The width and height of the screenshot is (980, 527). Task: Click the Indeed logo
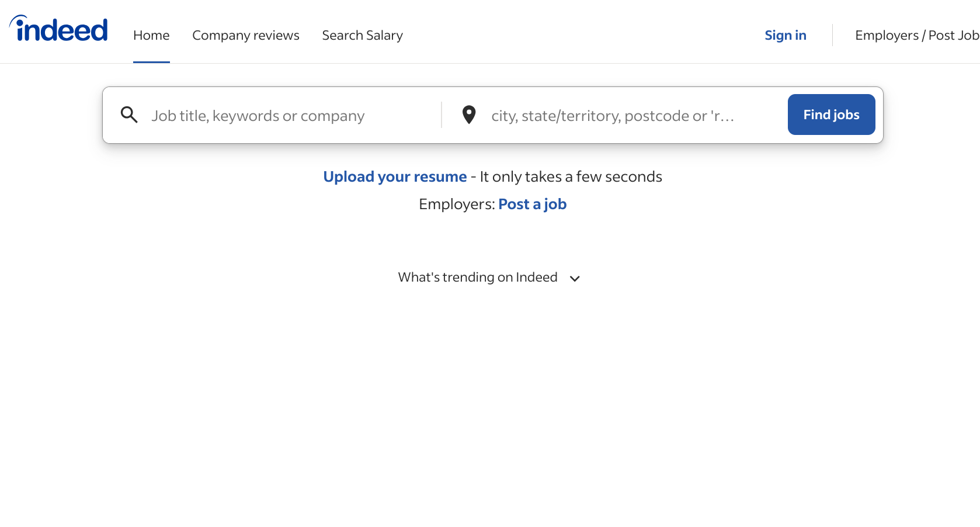pyautogui.click(x=58, y=29)
